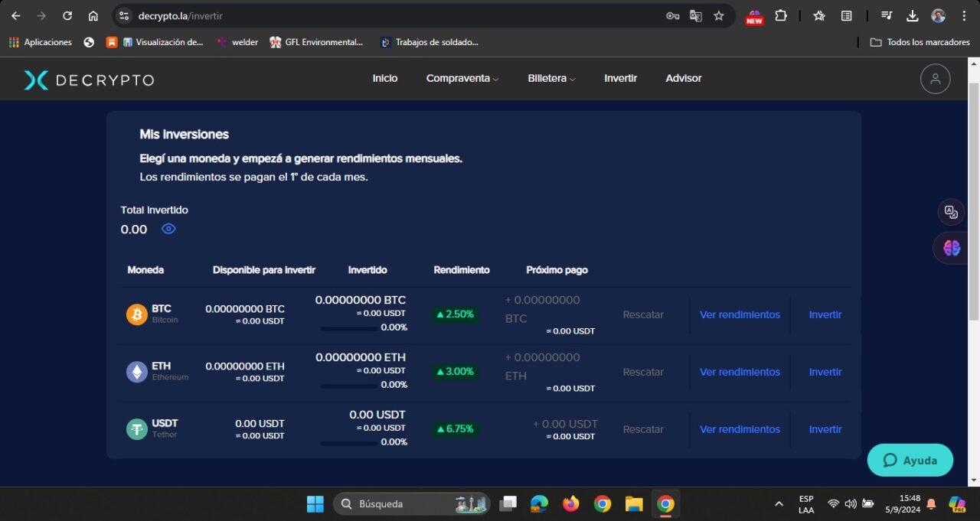Expand the Billetera dropdown menu
The height and width of the screenshot is (521, 980).
pyautogui.click(x=550, y=78)
